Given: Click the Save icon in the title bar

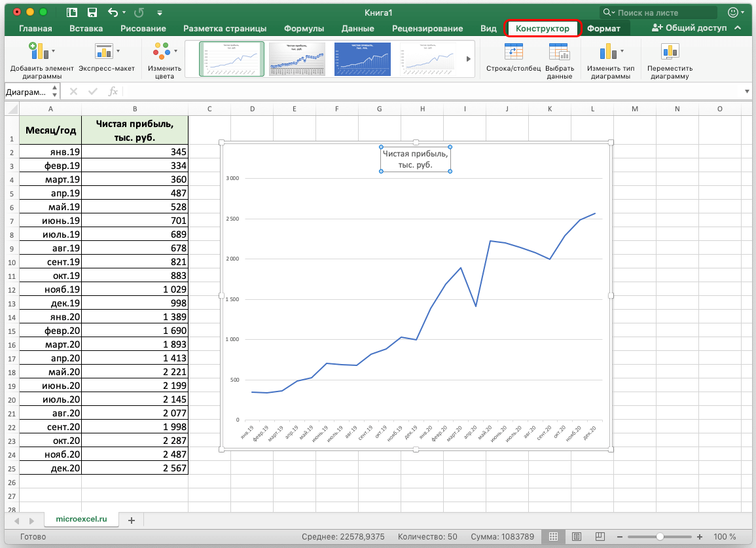Looking at the screenshot, I should pos(92,12).
